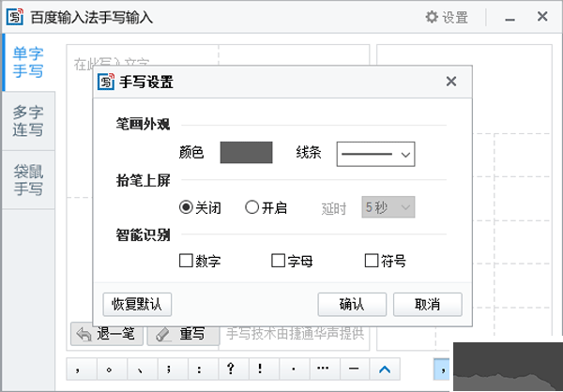The image size is (563, 392).
Task: Insert the dash — key
Action: pos(355,369)
